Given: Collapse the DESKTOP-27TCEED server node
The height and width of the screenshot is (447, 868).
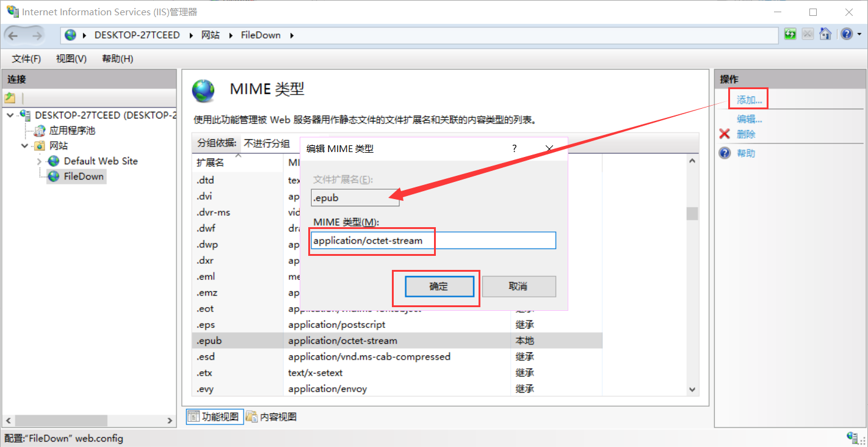Looking at the screenshot, I should [10, 115].
